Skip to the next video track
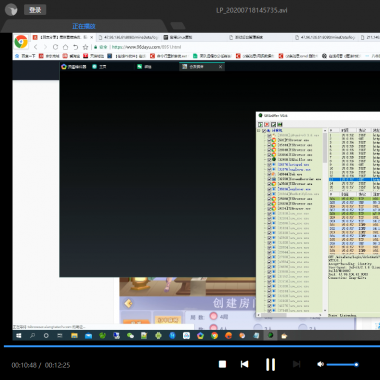Screen dimensions: 380x380 click(x=296, y=364)
